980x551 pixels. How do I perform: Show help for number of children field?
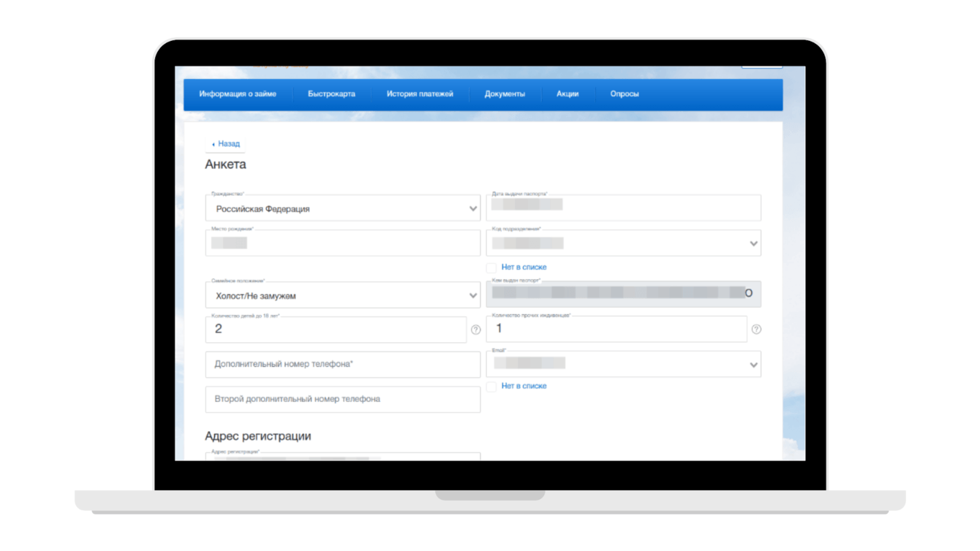[476, 330]
